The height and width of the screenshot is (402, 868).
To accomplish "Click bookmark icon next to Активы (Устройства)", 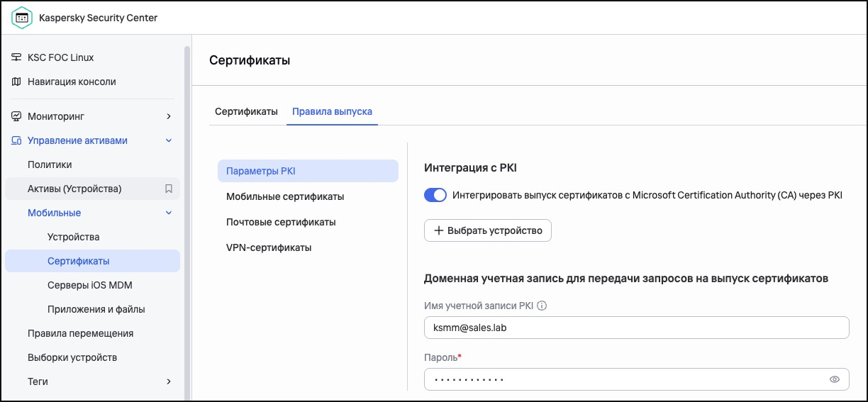I will (x=169, y=189).
